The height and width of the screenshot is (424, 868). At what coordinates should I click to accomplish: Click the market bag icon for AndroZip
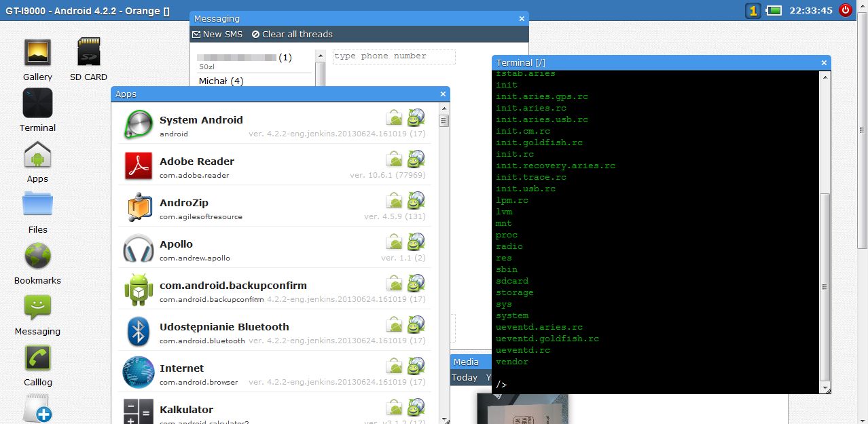(x=394, y=200)
